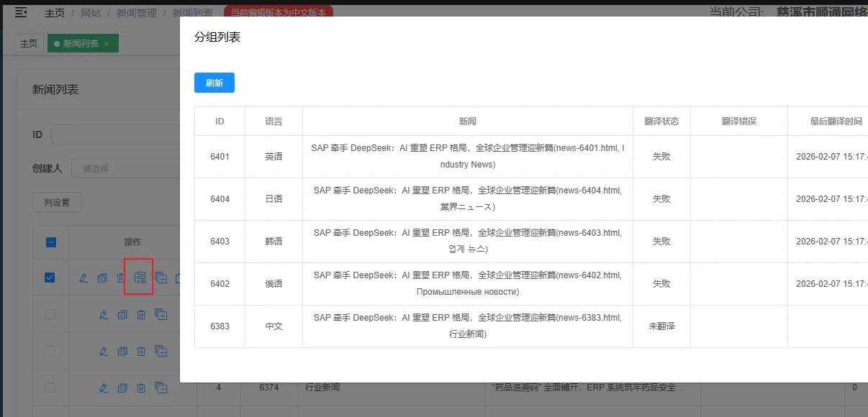Click the add-copy icon in row 6374
This screenshot has height=417, width=868.
[161, 388]
